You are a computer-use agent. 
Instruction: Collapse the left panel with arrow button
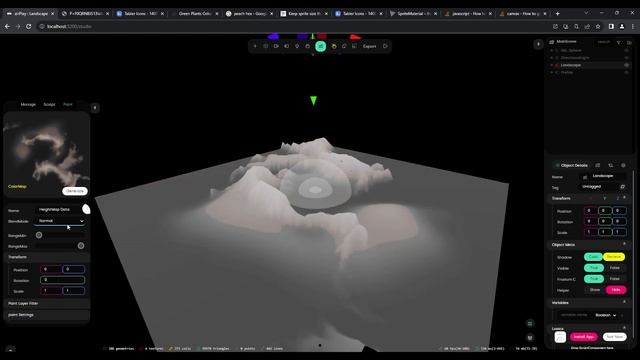(95, 108)
